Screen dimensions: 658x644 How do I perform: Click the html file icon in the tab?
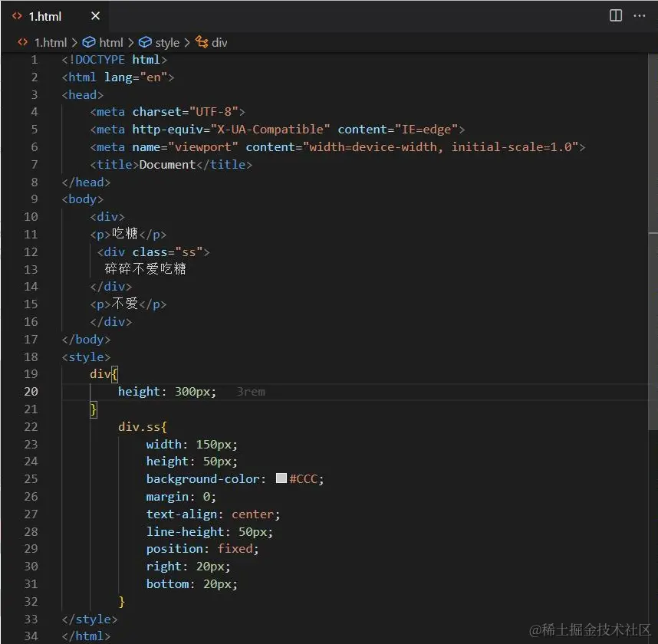pos(17,16)
